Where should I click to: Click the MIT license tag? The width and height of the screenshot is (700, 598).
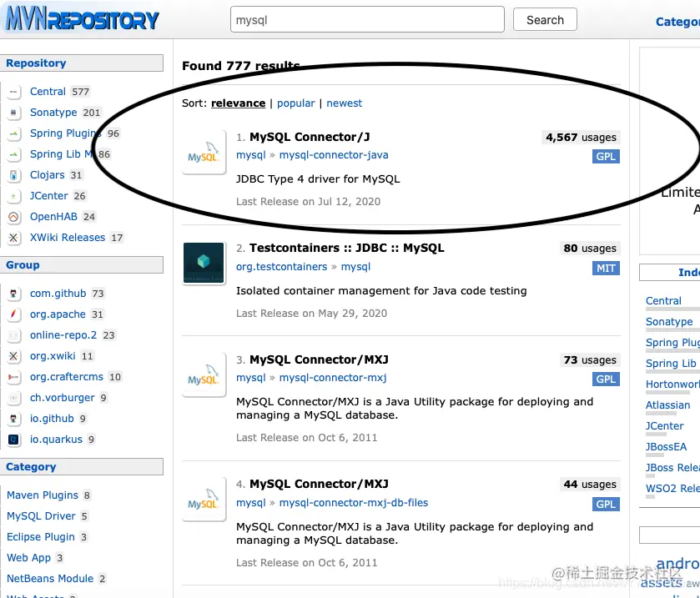606,269
